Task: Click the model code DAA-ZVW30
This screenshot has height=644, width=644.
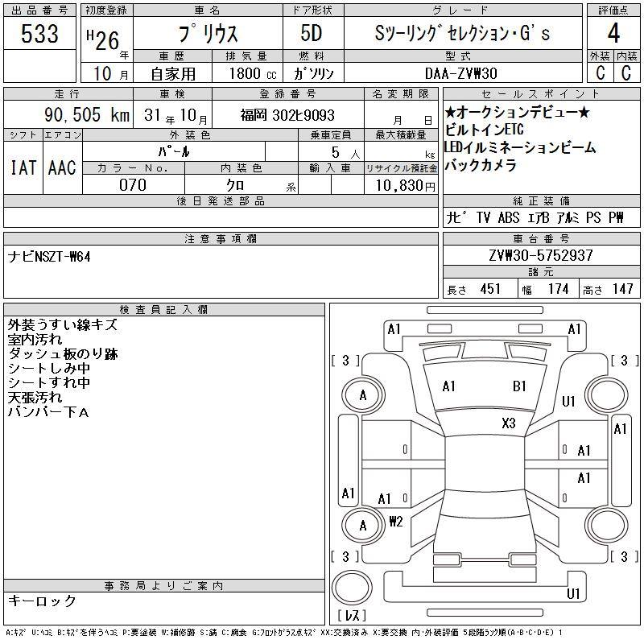Action: coord(460,73)
